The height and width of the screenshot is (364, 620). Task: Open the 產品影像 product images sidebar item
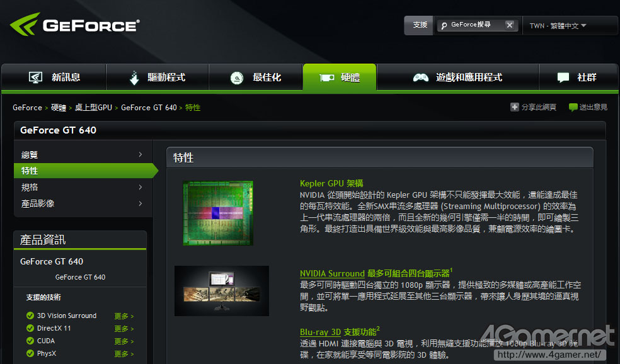pos(83,203)
